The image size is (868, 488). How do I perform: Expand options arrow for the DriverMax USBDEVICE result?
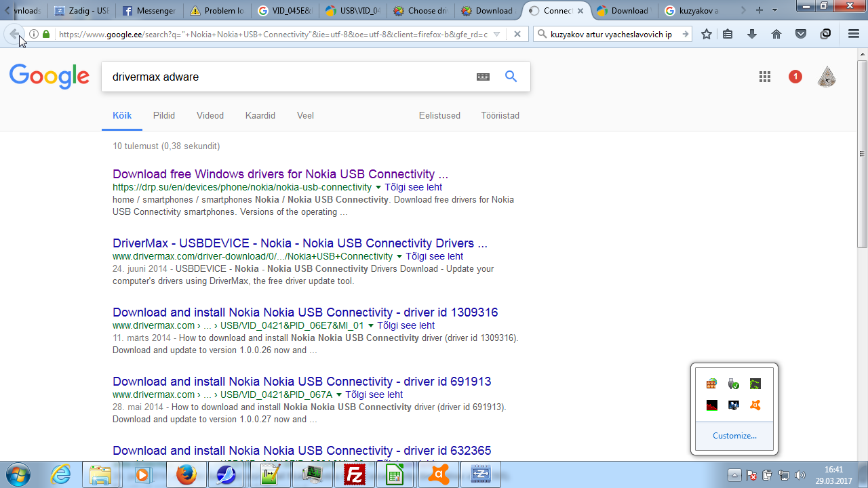[x=399, y=256]
